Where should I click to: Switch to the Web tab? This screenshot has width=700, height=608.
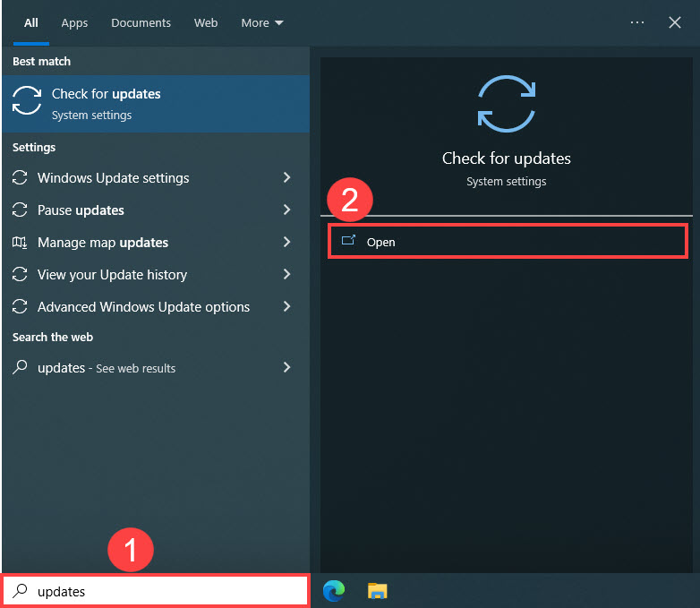pyautogui.click(x=206, y=22)
